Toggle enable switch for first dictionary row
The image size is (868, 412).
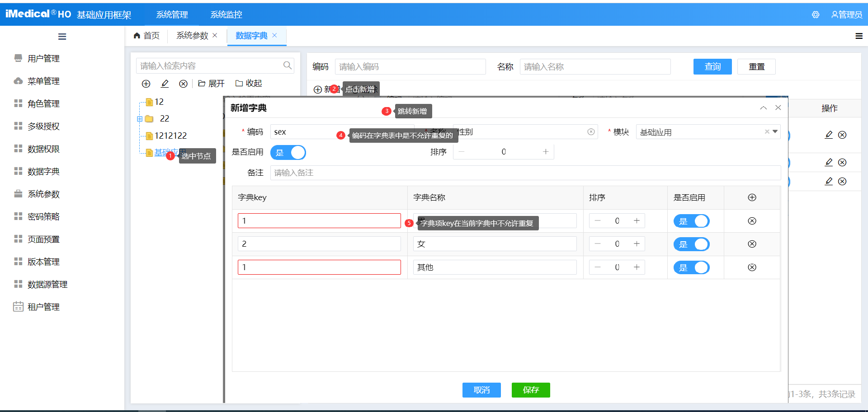(691, 221)
